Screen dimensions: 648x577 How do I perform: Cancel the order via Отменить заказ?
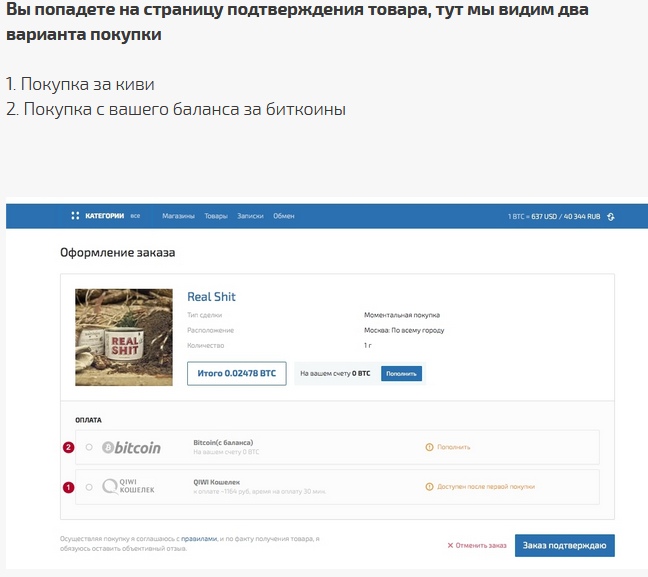[477, 546]
